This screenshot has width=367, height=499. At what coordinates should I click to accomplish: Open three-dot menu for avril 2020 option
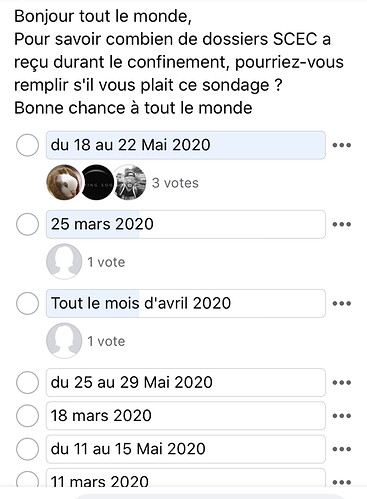tap(342, 303)
